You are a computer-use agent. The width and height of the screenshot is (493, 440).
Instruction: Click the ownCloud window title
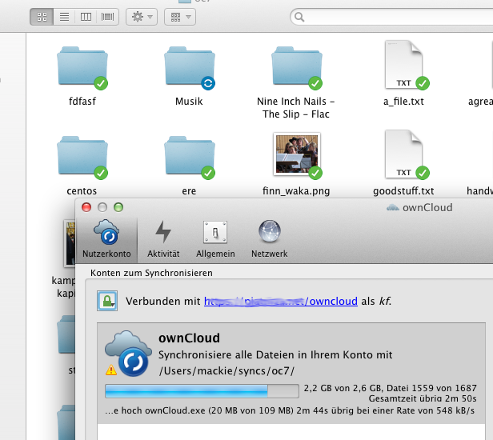427,208
